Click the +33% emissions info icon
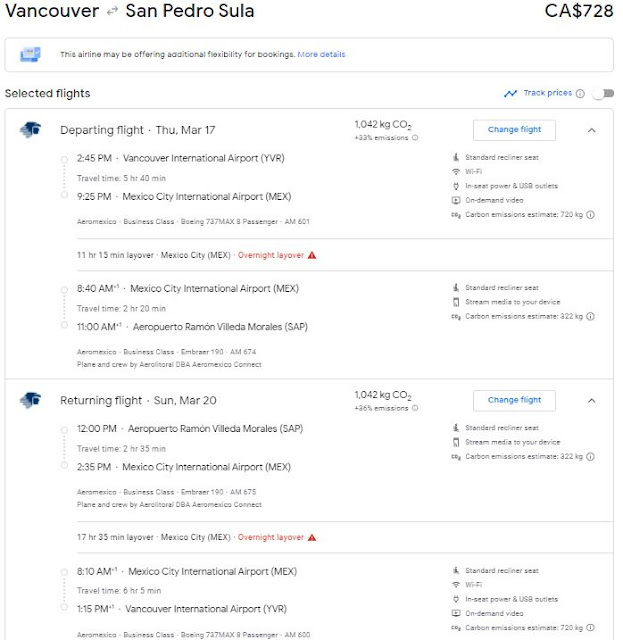Screen dimensions: 623x640 click(x=415, y=138)
